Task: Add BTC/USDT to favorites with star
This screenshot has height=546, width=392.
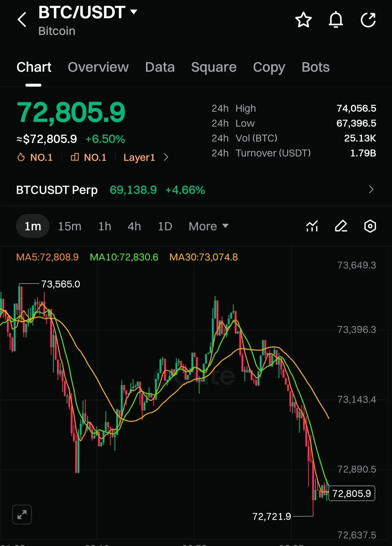Action: [303, 20]
